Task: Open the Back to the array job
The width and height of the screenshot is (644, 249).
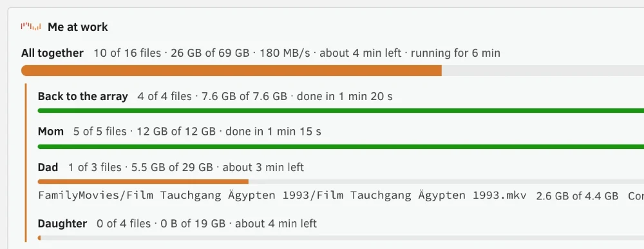Action: tap(83, 96)
